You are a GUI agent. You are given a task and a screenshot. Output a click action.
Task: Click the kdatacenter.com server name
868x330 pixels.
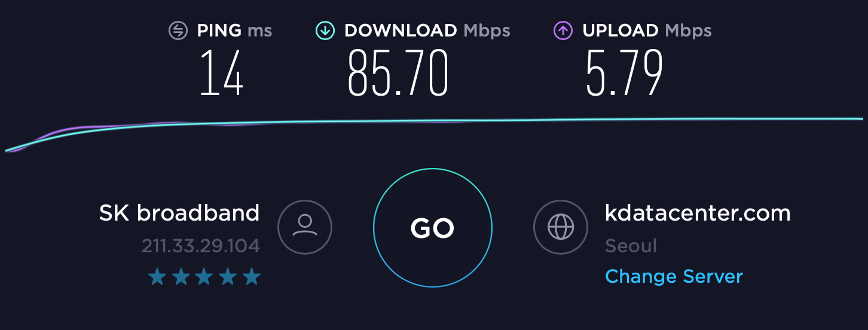coord(698,213)
